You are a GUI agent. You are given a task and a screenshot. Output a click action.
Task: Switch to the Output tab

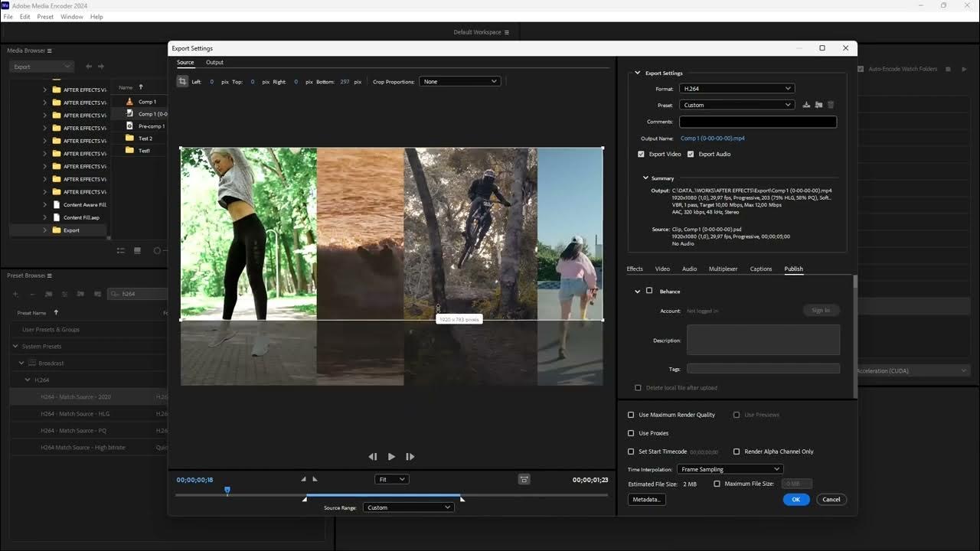click(214, 62)
